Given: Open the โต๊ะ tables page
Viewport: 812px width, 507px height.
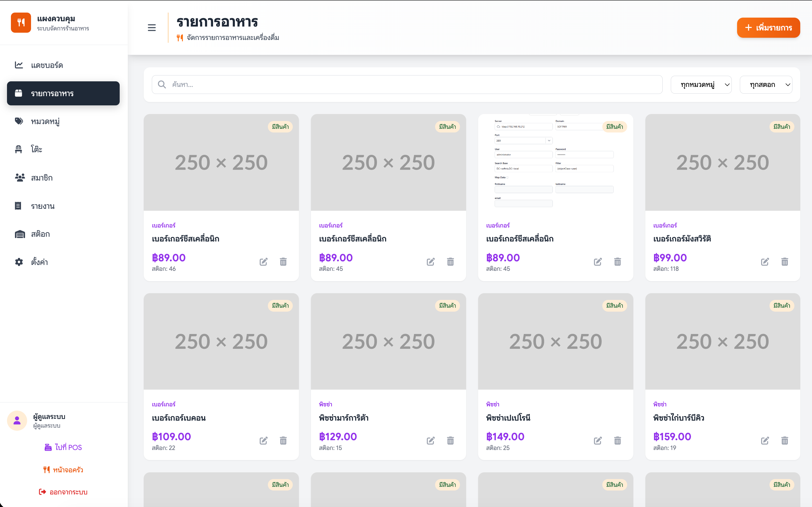Looking at the screenshot, I should [x=36, y=149].
